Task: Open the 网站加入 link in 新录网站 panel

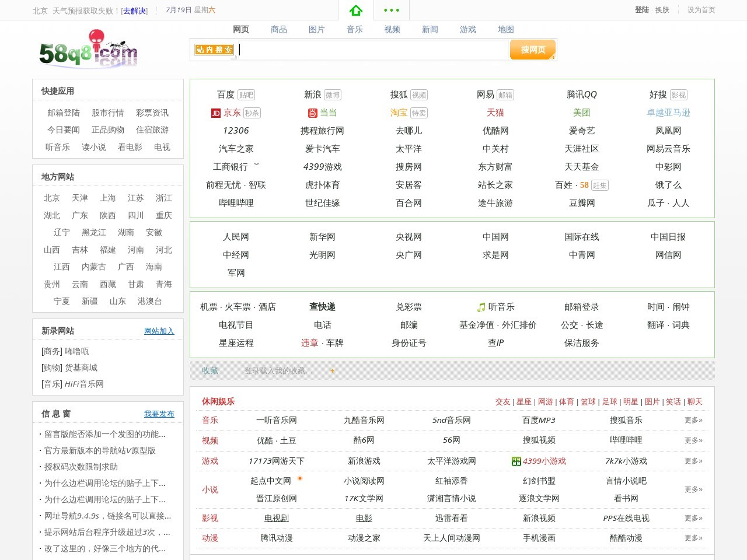Action: point(159,331)
